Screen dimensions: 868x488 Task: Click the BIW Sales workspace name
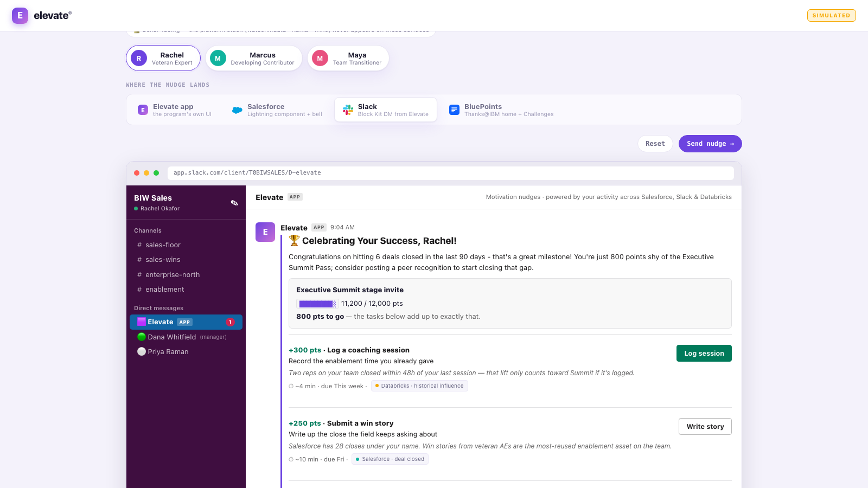(153, 198)
